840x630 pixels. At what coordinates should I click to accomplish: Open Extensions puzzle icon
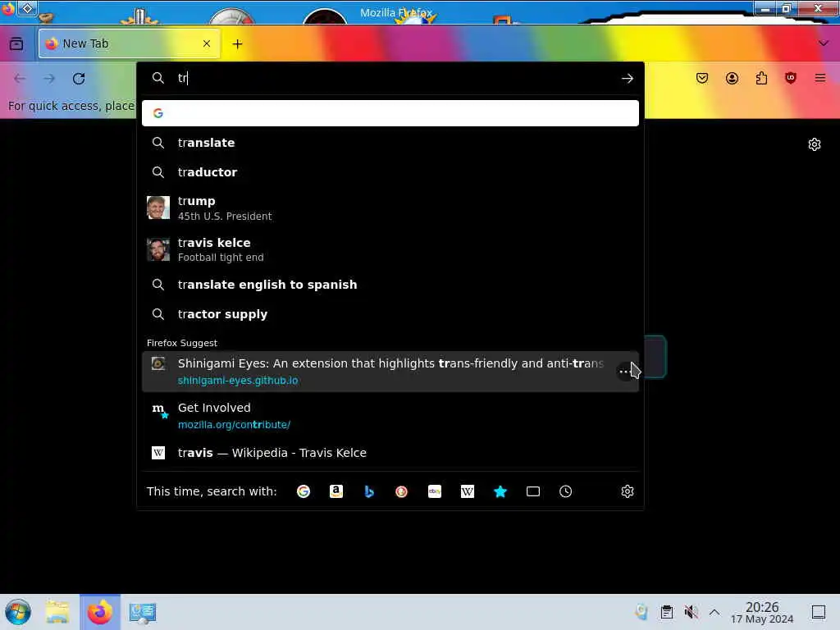[761, 78]
